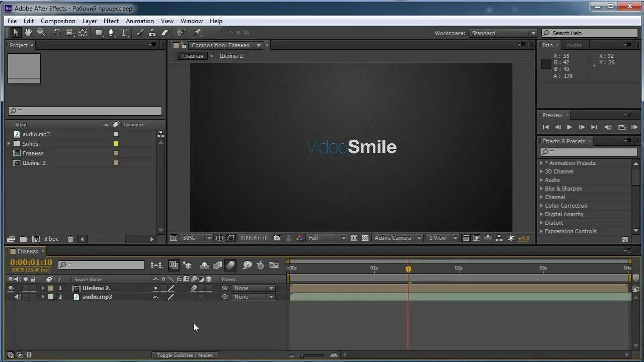This screenshot has width=644, height=362.
Task: Click the Toggle Switches / Modes button
Action: (x=185, y=355)
